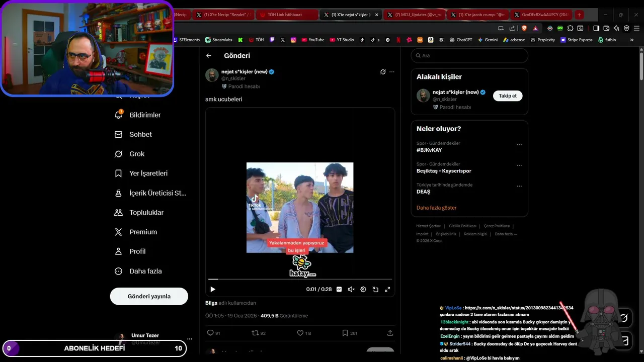This screenshot has height=362, width=644.
Task: Click Brave Shields lion icon
Action: (x=524, y=28)
